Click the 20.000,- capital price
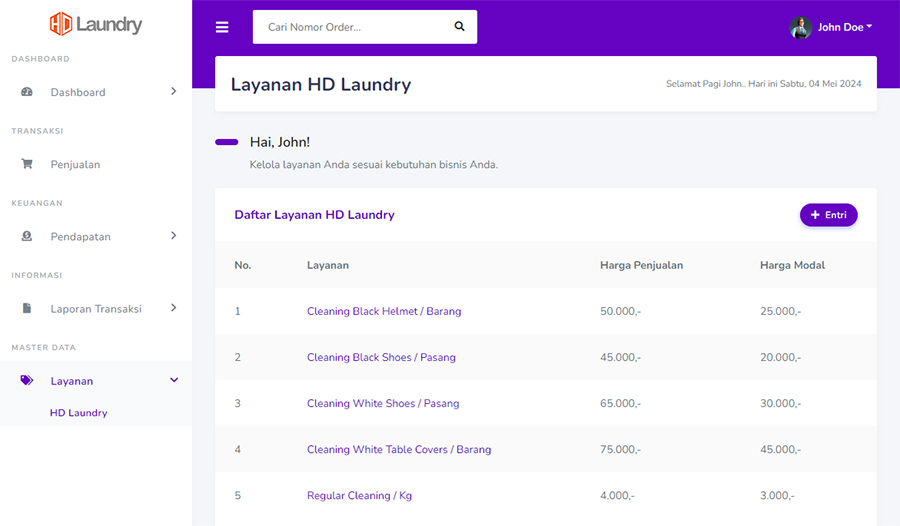Viewport: 900px width, 526px height. (x=781, y=357)
